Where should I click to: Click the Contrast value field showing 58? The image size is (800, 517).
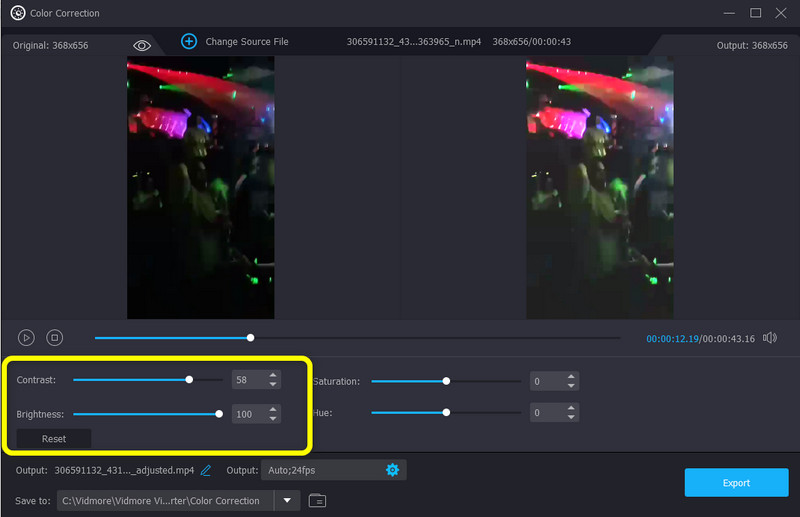pyautogui.click(x=248, y=380)
